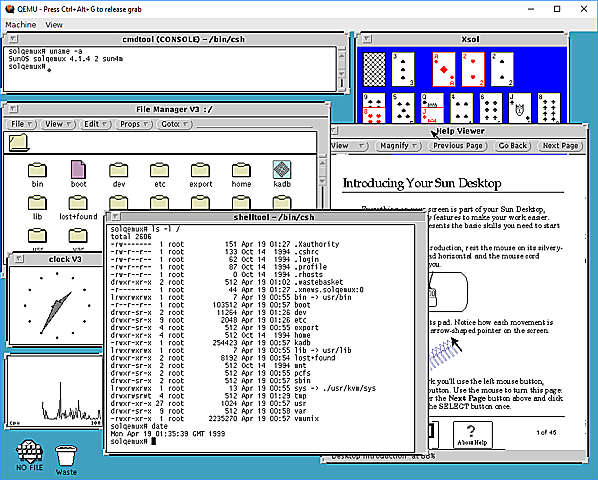This screenshot has width=598, height=480.
Task: Select the 2 of hearts foundation card
Action: click(473, 69)
